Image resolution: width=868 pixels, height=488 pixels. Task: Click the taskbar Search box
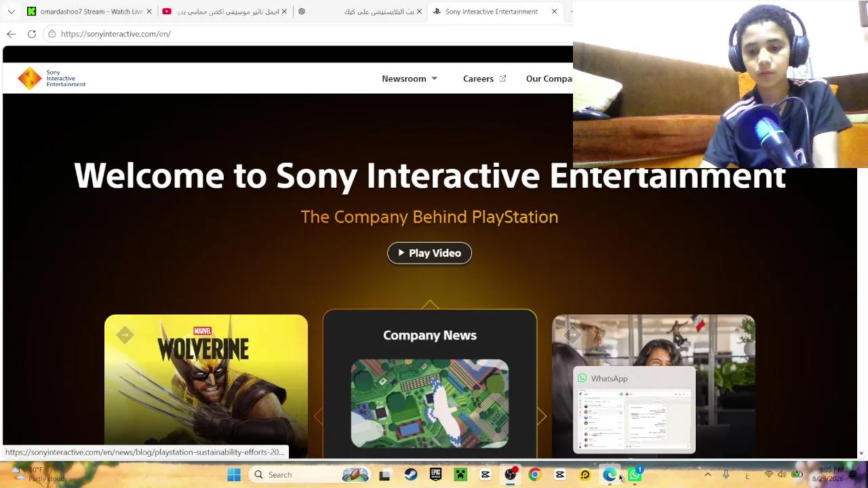point(311,475)
